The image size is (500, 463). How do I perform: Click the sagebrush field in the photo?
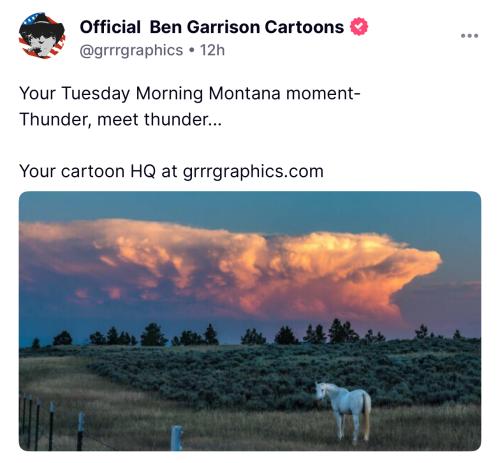point(283,368)
